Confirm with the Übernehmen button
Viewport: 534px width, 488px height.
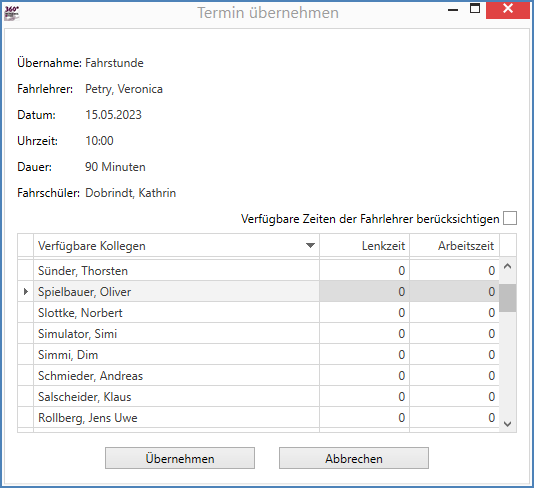[180, 458]
